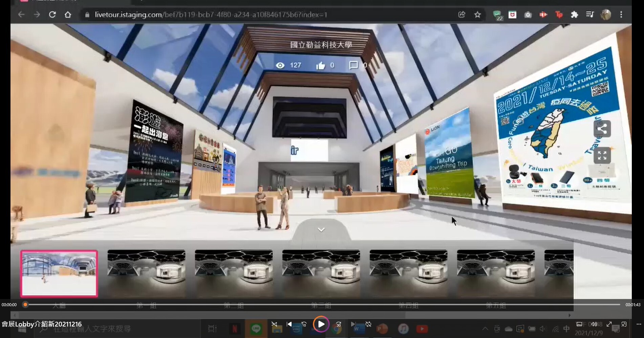The image size is (644, 338).
Task: Open the player's more options menu
Action: tap(639, 324)
